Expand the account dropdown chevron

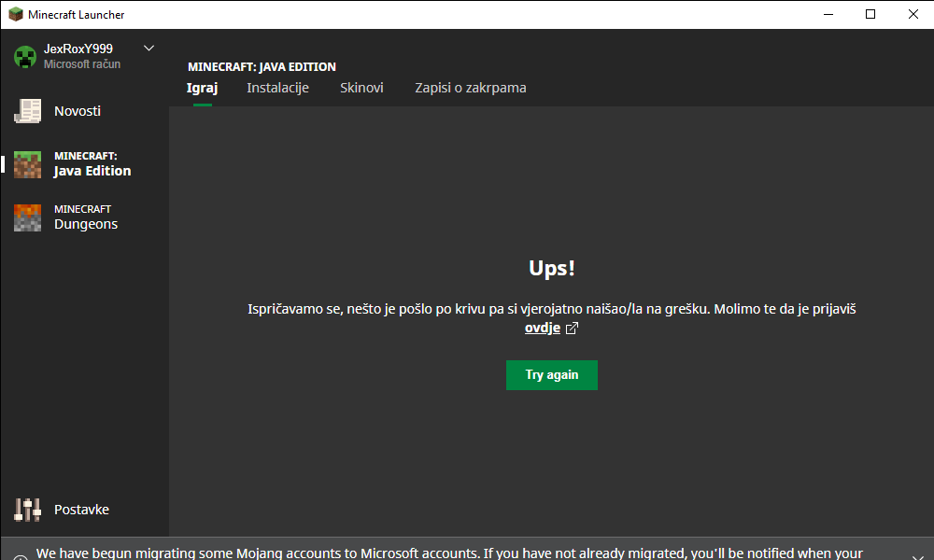149,49
